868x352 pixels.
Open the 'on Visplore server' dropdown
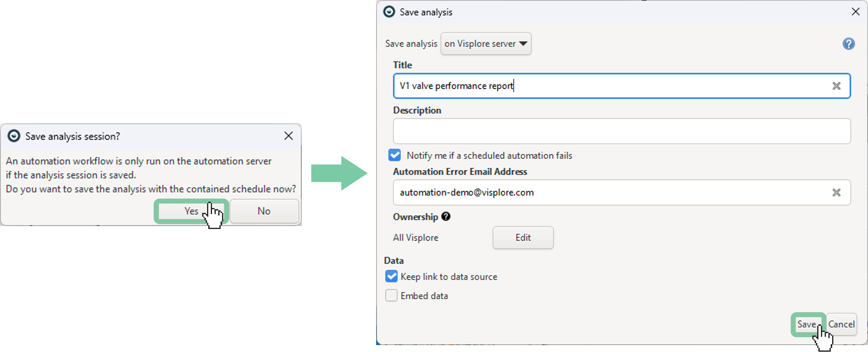[486, 44]
